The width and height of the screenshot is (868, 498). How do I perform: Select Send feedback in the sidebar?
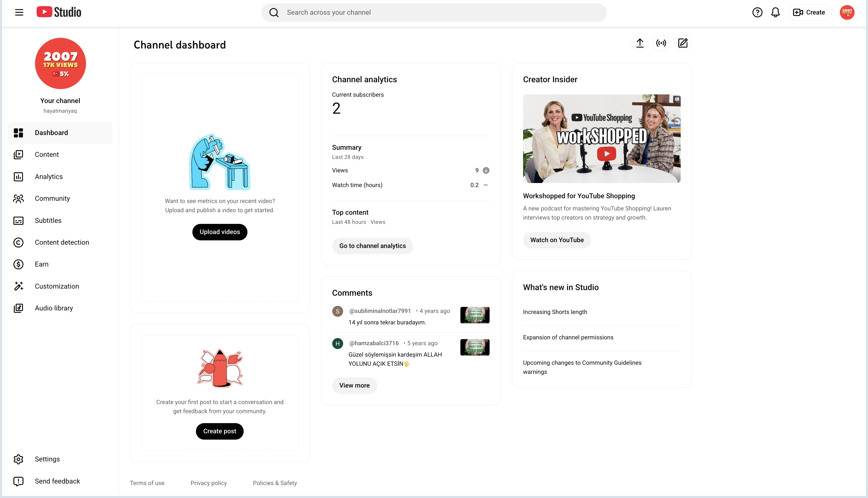[x=60, y=481]
